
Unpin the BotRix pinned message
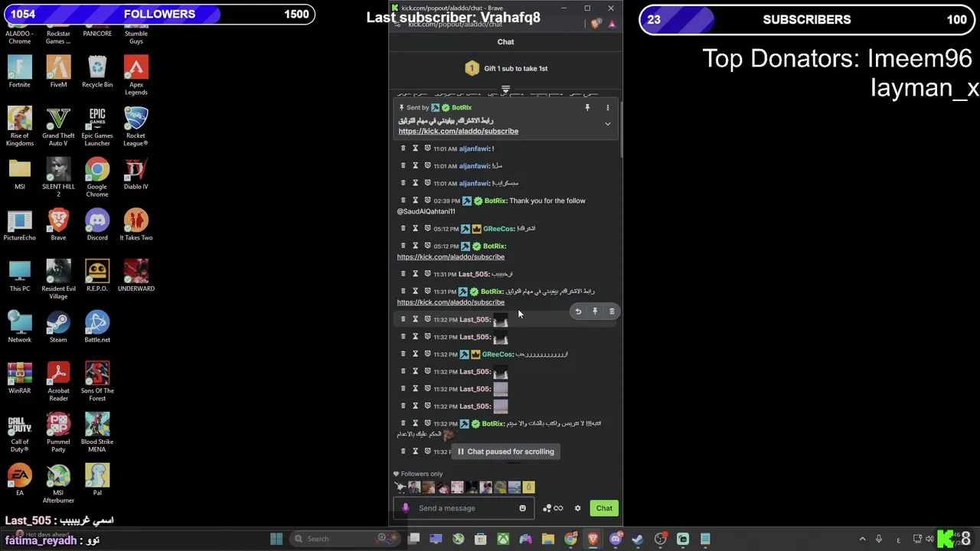[587, 108]
